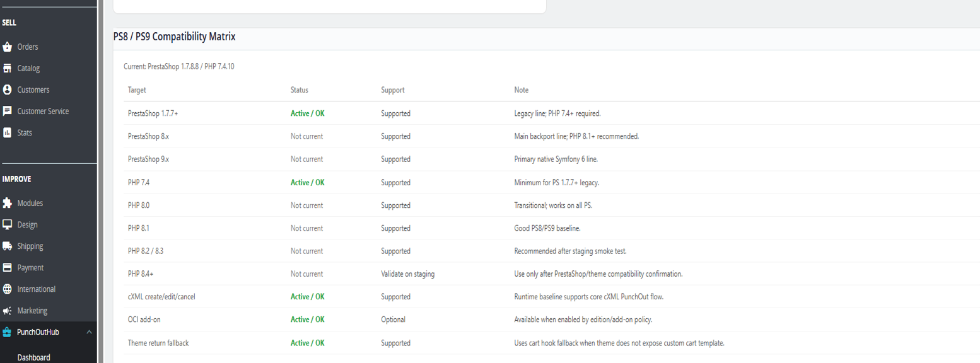
Task: Click the Support column header
Action: click(x=393, y=90)
